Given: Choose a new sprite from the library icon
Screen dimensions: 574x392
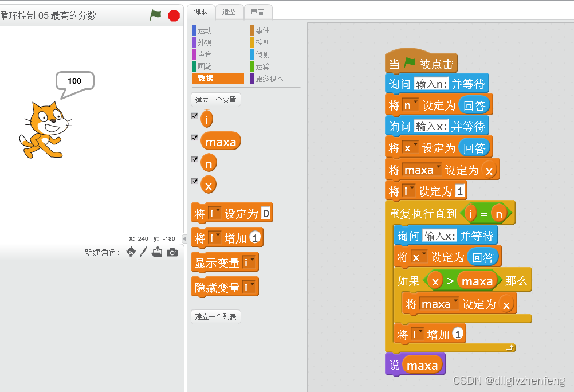Looking at the screenshot, I should pos(131,252).
